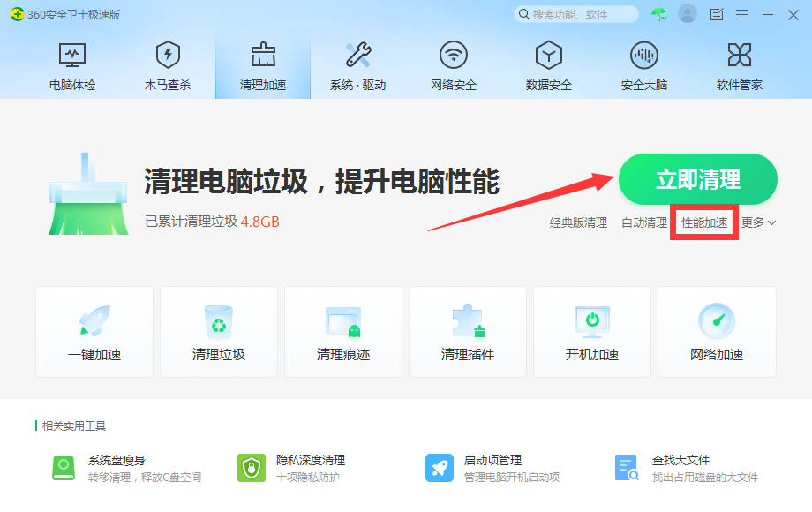The image size is (812, 512).
Task: Select the 清理加速 tab
Action: pyautogui.click(x=263, y=66)
